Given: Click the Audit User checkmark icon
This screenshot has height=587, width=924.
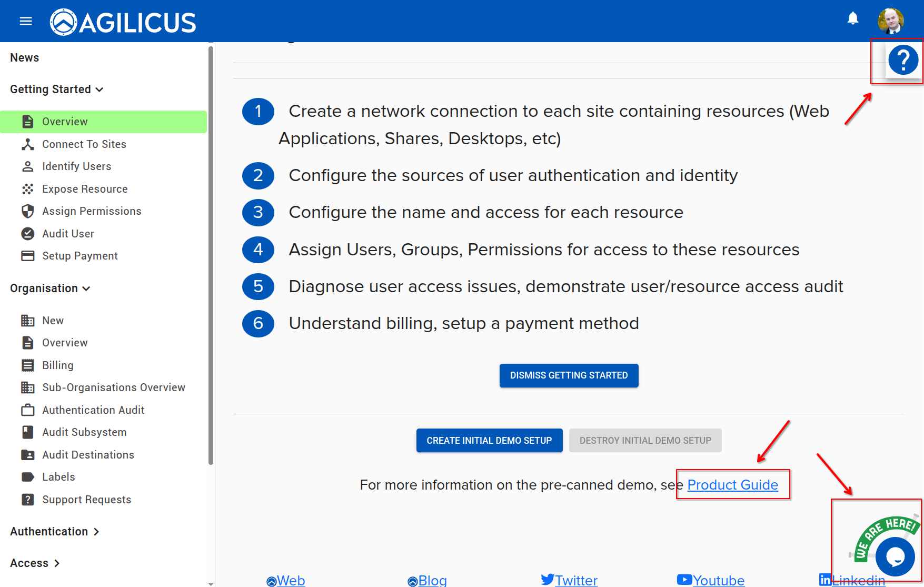Looking at the screenshot, I should coord(28,234).
